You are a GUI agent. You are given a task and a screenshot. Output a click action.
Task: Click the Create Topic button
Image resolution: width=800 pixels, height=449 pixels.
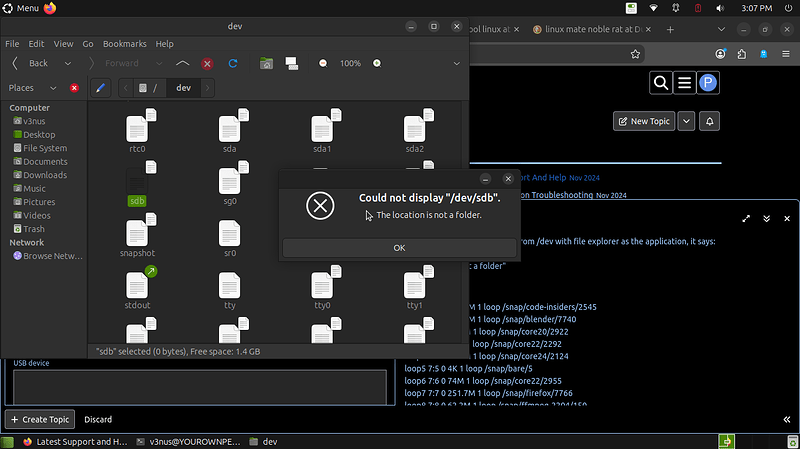click(40, 419)
